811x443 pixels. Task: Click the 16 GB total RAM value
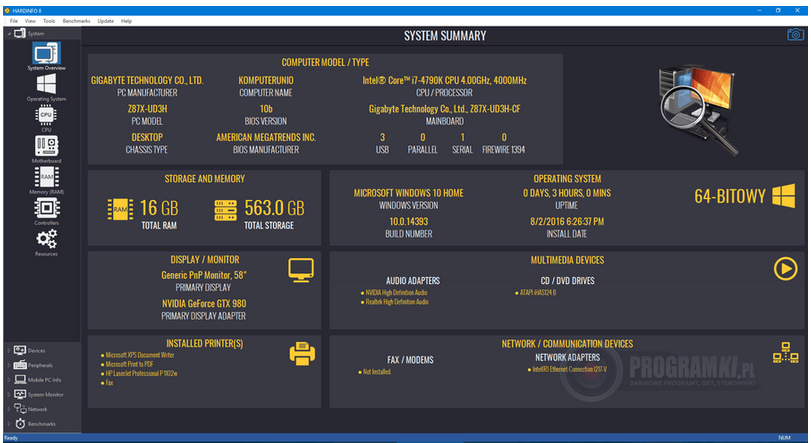point(159,208)
